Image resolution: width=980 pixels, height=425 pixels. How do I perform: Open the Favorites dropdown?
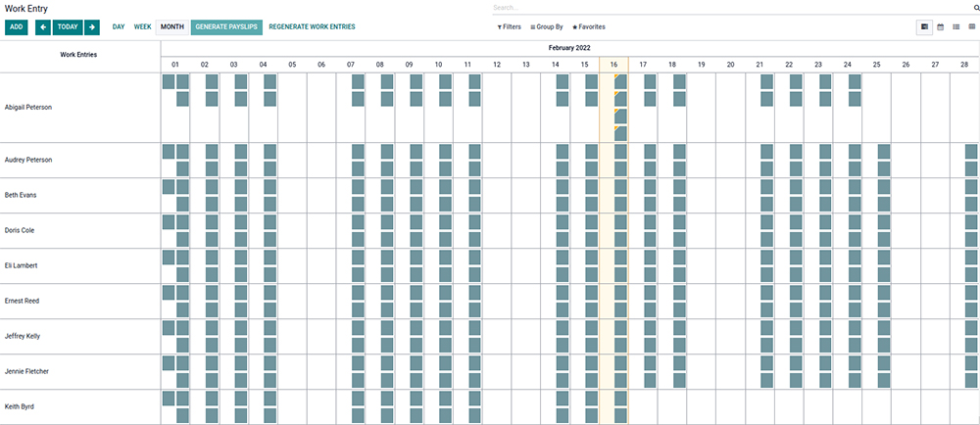point(588,27)
